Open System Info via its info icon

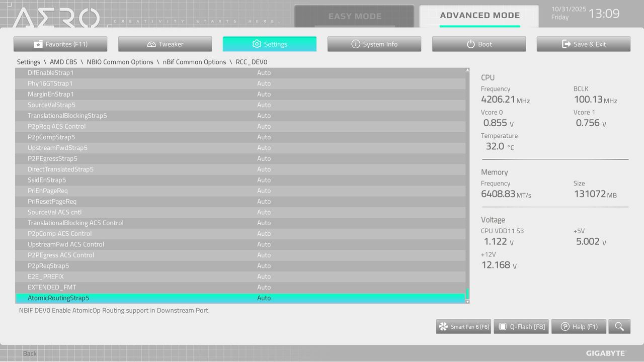click(x=356, y=44)
